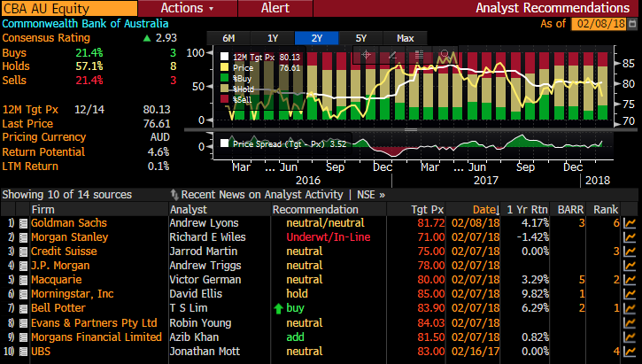Click the Recommendation column header

click(315, 210)
